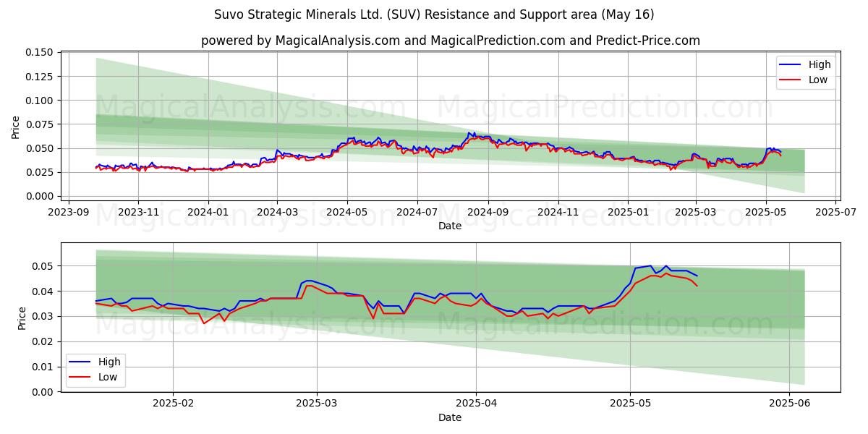Image resolution: width=868 pixels, height=434 pixels.
Task: Click the 0.100 tick on top chart
Action: pos(41,101)
